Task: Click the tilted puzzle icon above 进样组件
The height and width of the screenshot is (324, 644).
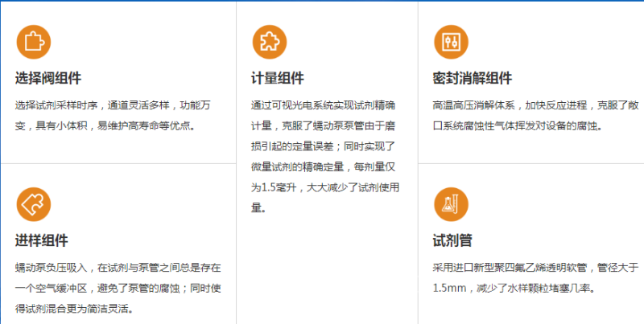Action: click(34, 204)
